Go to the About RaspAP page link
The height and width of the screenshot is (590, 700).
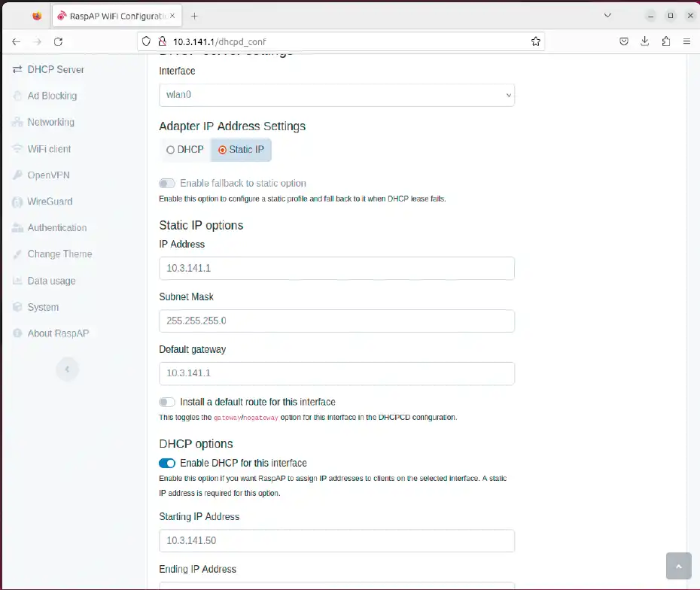58,333
